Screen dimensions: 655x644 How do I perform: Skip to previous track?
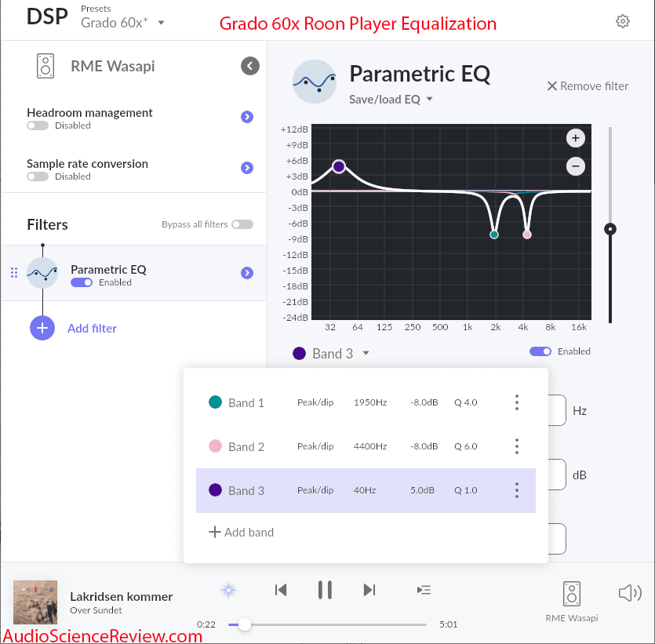[x=281, y=590]
